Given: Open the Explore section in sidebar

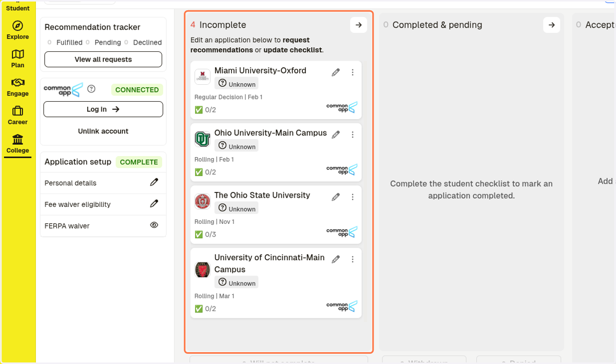Looking at the screenshot, I should pos(17,30).
